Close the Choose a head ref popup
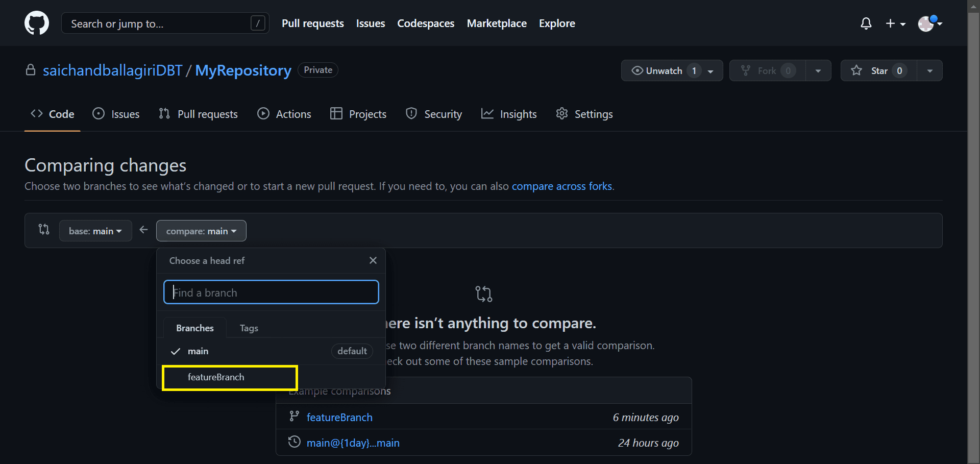This screenshot has height=464, width=980. point(373,260)
